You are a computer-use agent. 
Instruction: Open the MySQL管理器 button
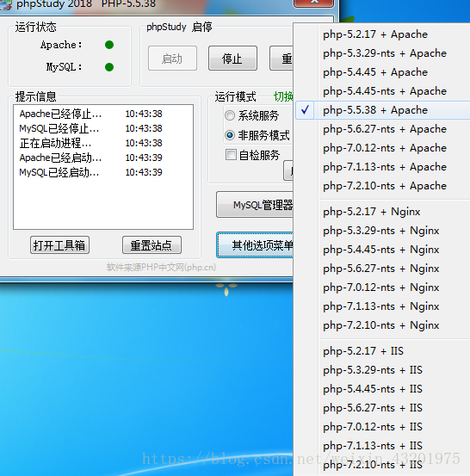[255, 205]
